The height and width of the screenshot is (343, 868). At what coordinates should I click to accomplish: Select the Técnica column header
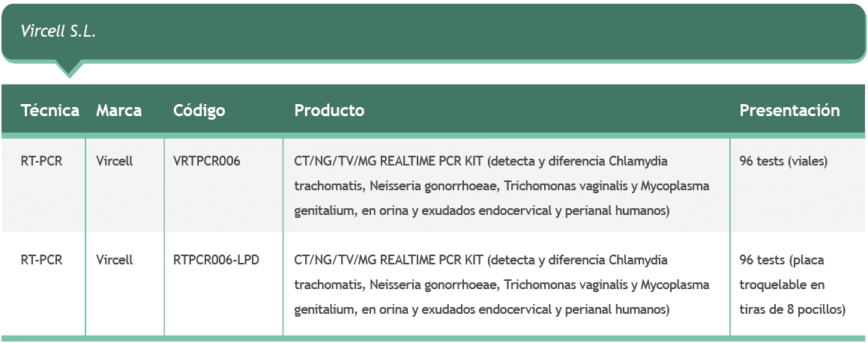pyautogui.click(x=50, y=111)
